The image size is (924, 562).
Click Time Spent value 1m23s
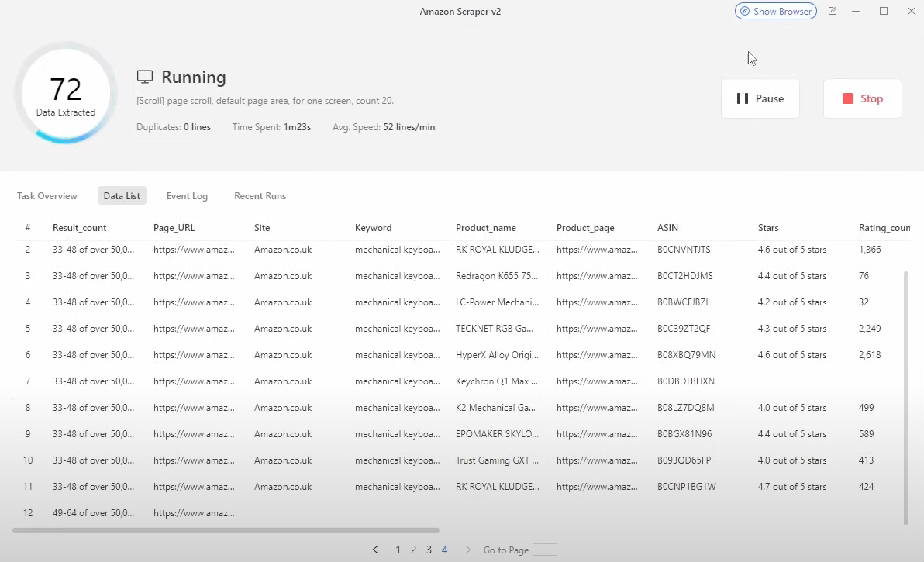[x=297, y=126]
